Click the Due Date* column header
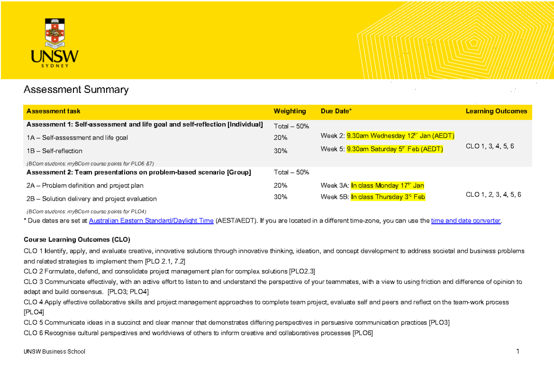The height and width of the screenshot is (392, 554). [336, 111]
